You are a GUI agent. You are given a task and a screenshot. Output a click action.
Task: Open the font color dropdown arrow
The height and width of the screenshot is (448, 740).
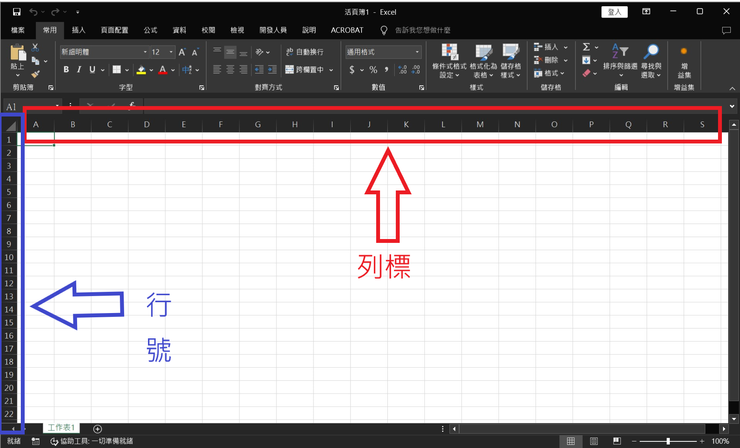[173, 70]
